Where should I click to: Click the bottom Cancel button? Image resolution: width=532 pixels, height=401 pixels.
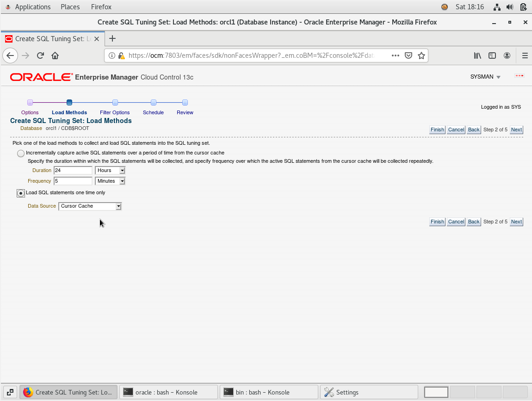[456, 222]
